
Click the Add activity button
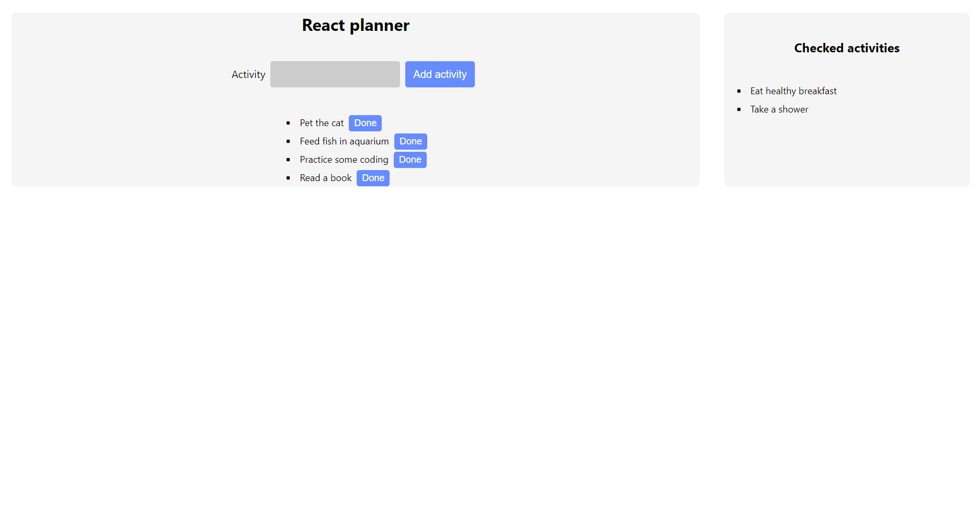(x=439, y=74)
